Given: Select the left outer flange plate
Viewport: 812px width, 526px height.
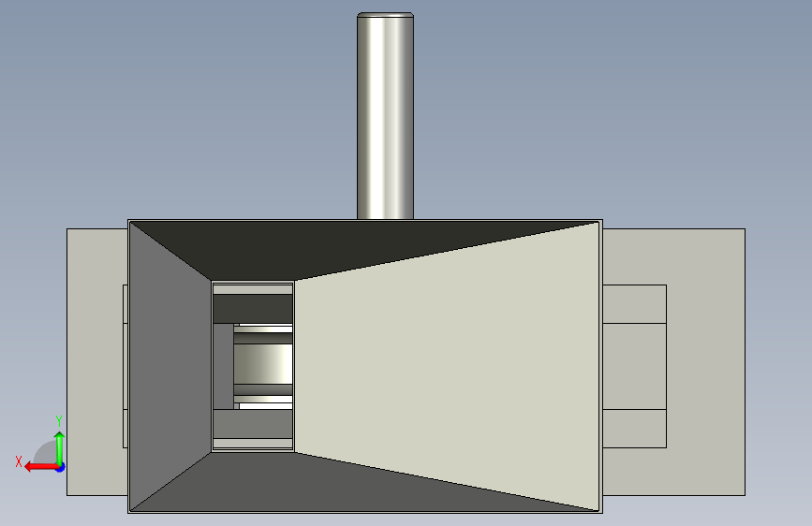Looking at the screenshot, I should 94,362.
